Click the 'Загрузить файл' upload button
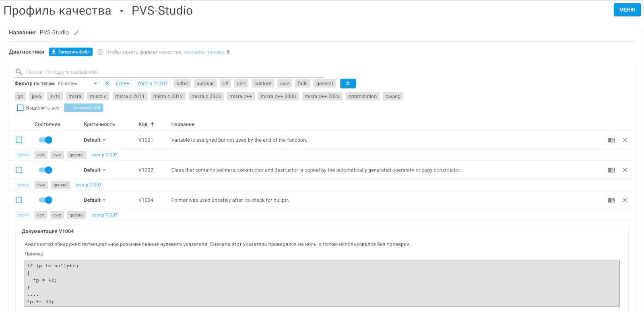 pyautogui.click(x=71, y=52)
